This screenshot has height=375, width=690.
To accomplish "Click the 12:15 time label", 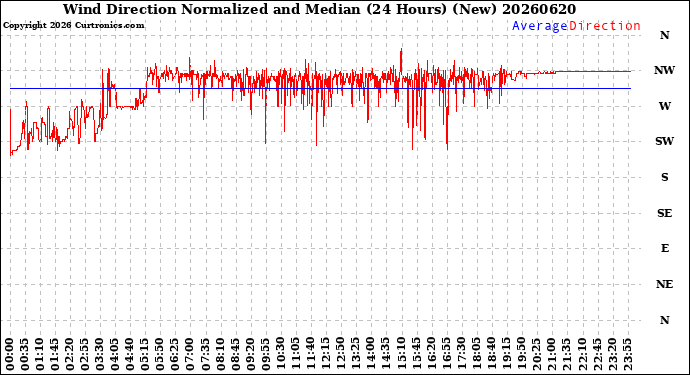I will 325,355.
